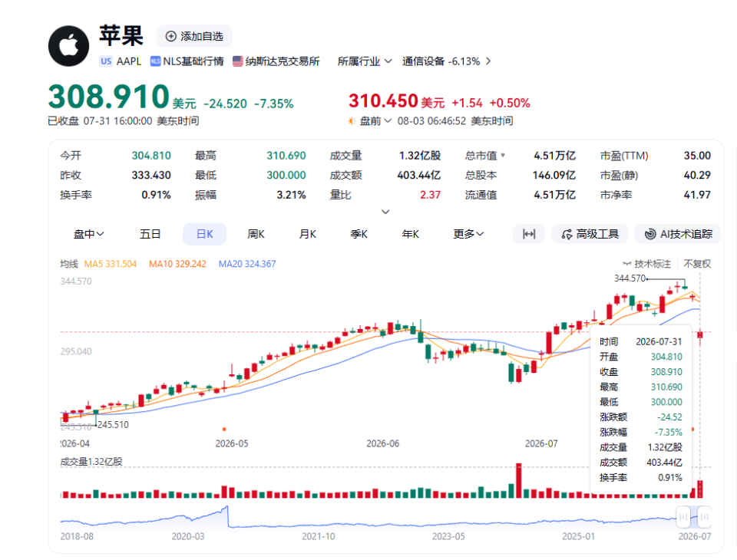Open 高级工具 advanced tools
737x560 pixels.
(x=590, y=234)
